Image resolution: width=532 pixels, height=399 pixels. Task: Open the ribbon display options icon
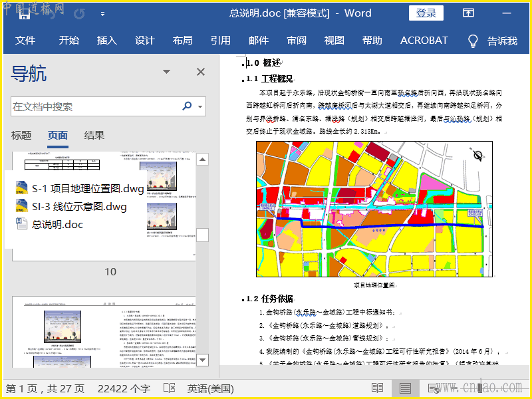(468, 13)
